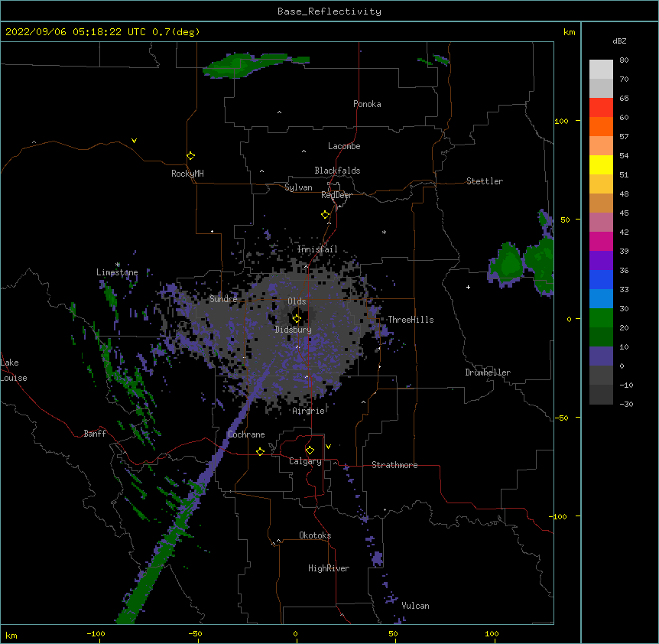This screenshot has width=659, height=644.
Task: Click the Lacombe city label
Action: (344, 146)
